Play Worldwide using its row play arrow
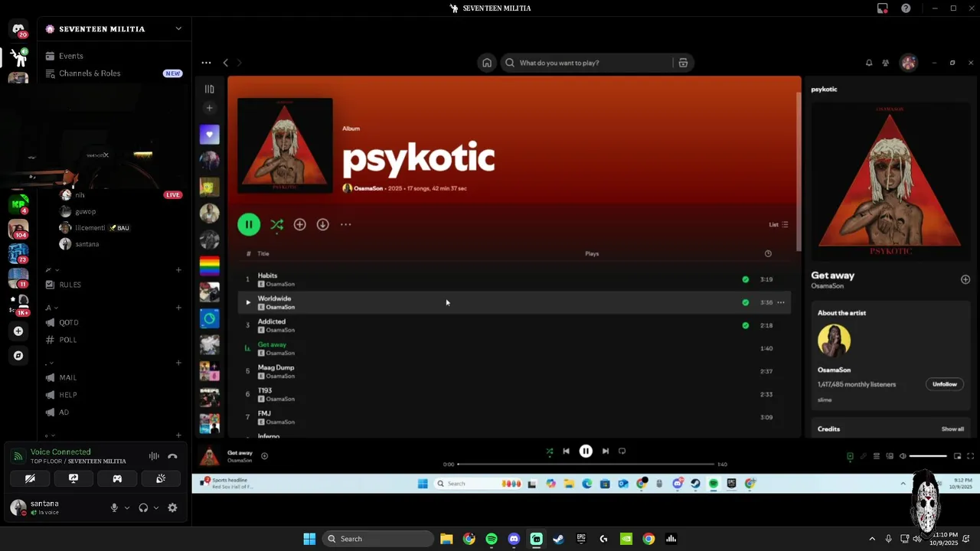The width and height of the screenshot is (980, 551). 247,302
